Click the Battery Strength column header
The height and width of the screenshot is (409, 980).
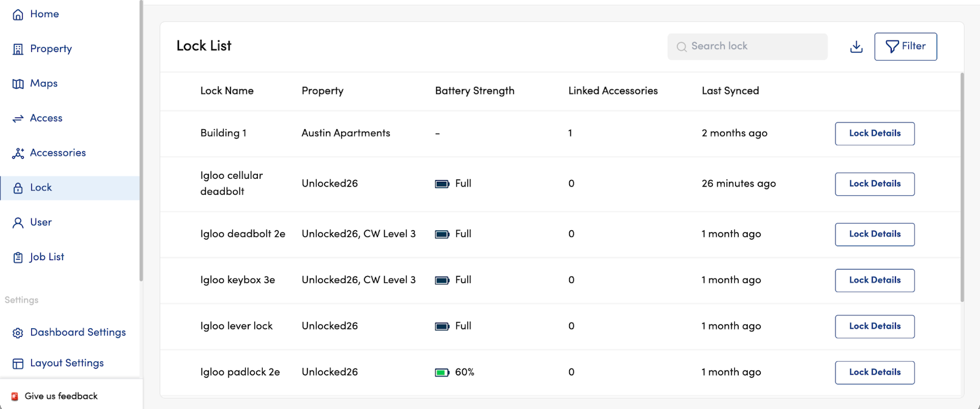[474, 91]
